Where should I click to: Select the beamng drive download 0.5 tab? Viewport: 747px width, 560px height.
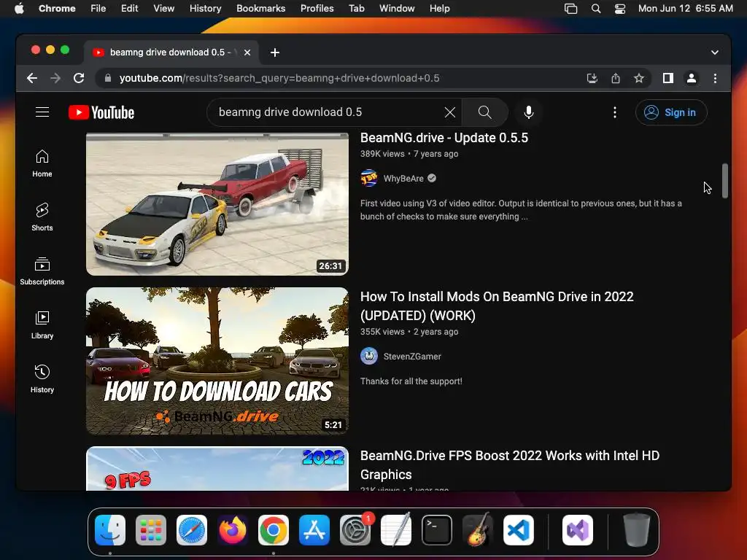tap(171, 52)
